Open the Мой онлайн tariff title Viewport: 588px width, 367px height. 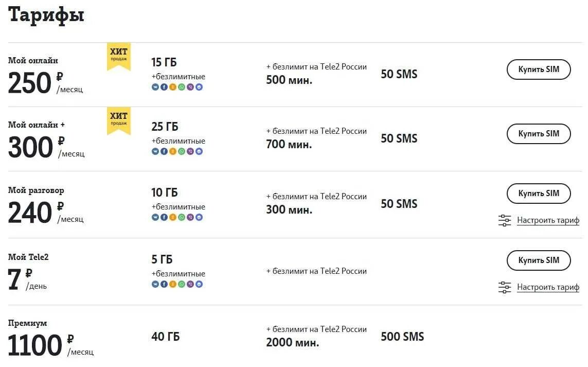click(33, 61)
